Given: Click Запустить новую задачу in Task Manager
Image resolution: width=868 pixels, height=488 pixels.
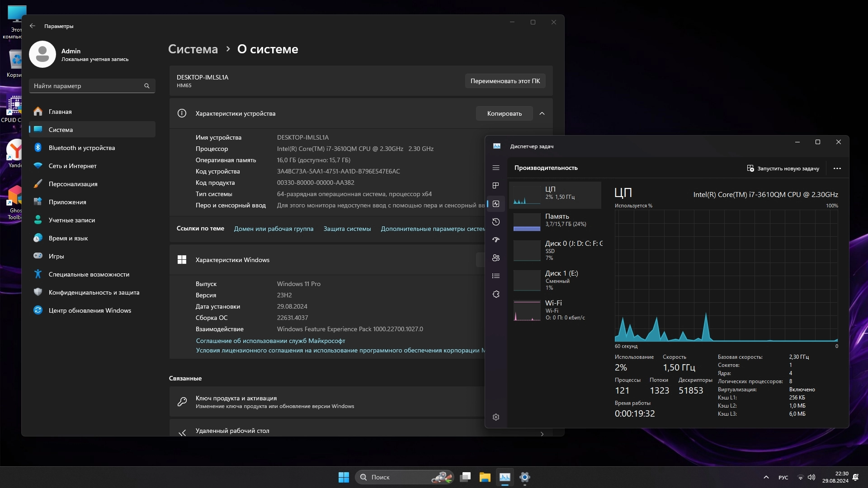Looking at the screenshot, I should 783,169.
